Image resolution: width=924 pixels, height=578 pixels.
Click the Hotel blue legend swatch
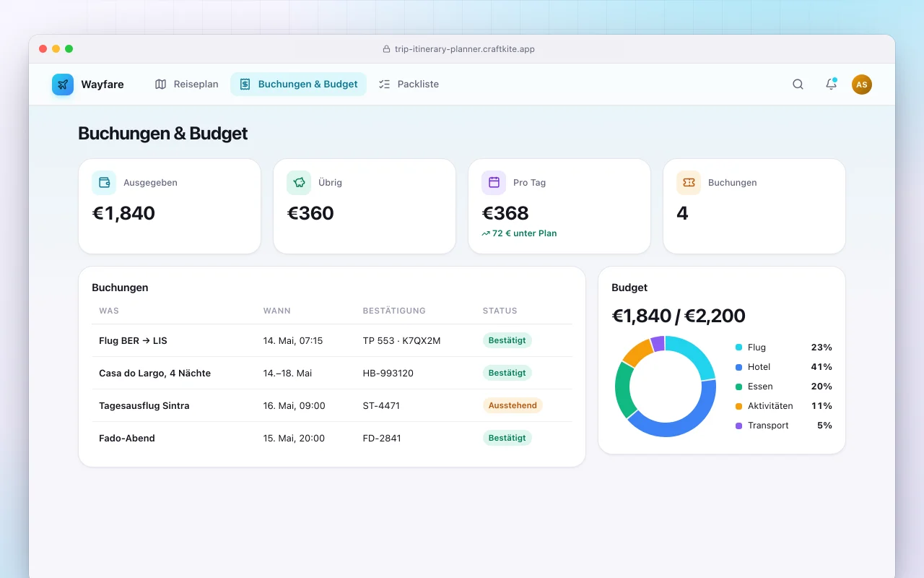tap(738, 367)
